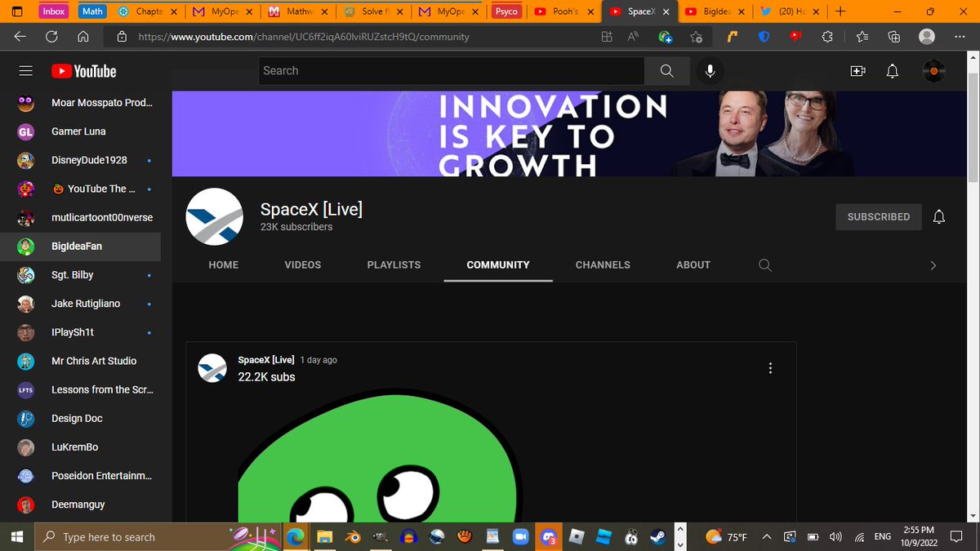Open the browser profile icon
Image resolution: width=980 pixels, height=551 pixels.
point(927,36)
